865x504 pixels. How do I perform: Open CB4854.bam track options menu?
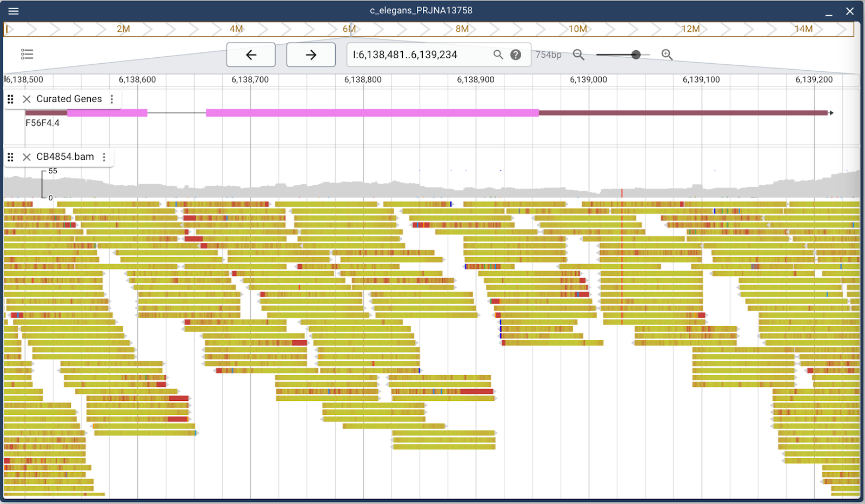pyautogui.click(x=104, y=157)
